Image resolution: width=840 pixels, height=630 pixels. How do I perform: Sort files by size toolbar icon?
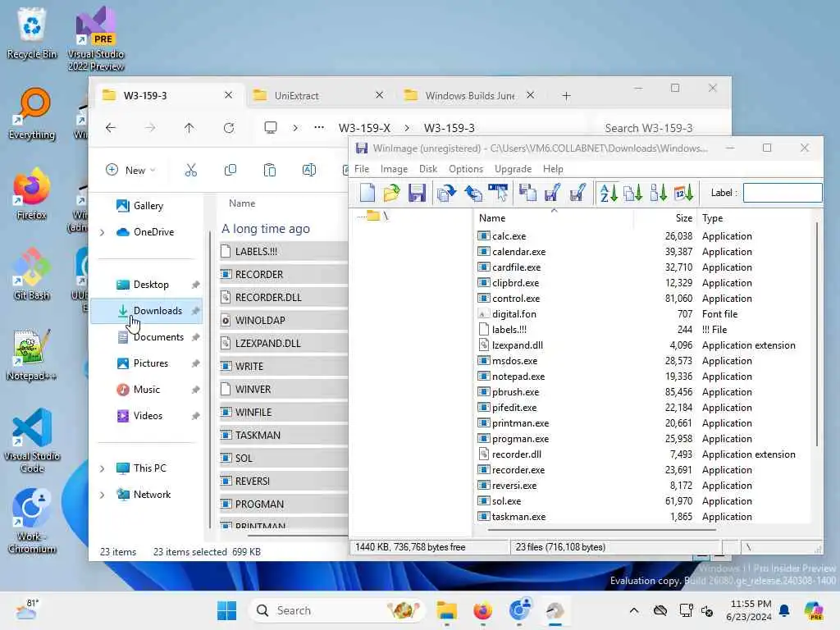click(x=659, y=193)
